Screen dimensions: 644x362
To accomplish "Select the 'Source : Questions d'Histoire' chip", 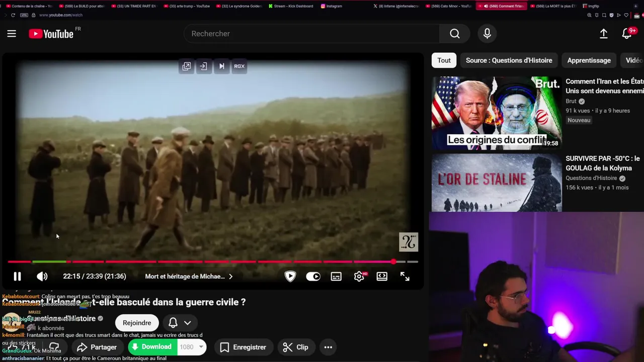I will click(509, 60).
